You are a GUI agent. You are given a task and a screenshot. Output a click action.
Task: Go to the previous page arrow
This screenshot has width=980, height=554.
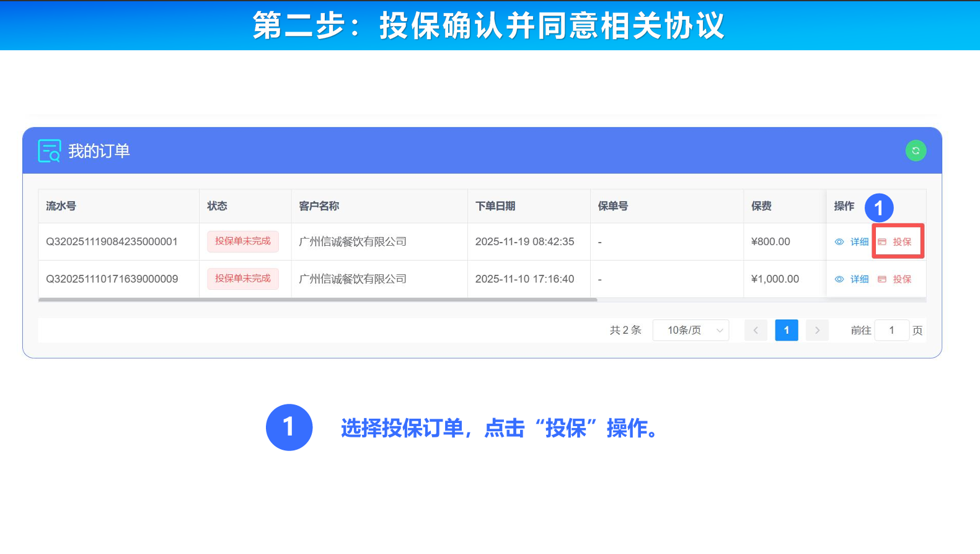pos(756,330)
